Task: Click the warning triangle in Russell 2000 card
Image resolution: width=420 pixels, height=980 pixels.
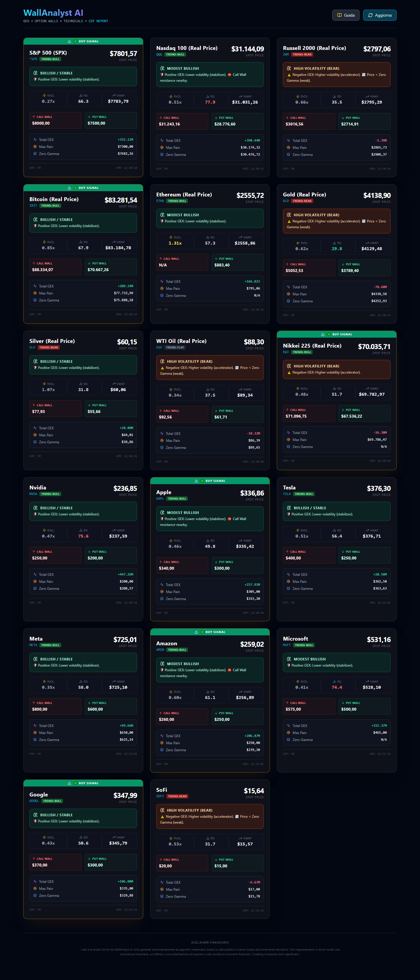Action: point(289,75)
